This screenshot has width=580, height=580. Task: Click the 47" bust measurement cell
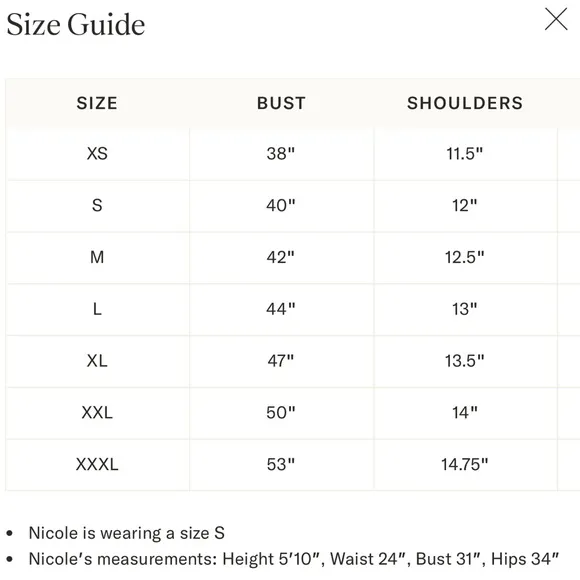(281, 361)
